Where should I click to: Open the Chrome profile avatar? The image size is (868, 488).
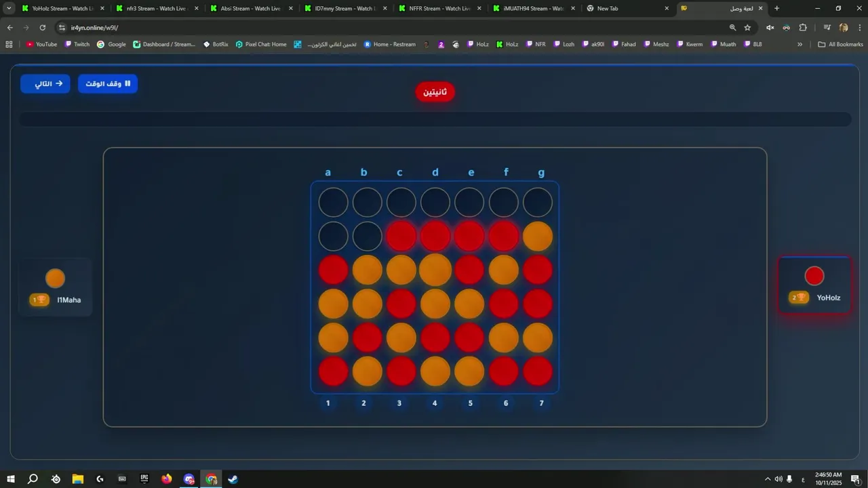point(844,28)
